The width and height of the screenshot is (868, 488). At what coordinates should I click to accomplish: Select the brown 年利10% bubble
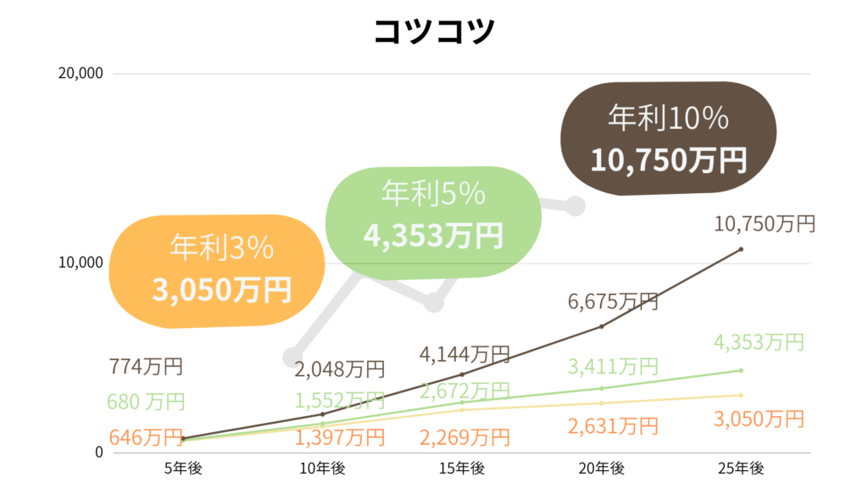click(669, 138)
